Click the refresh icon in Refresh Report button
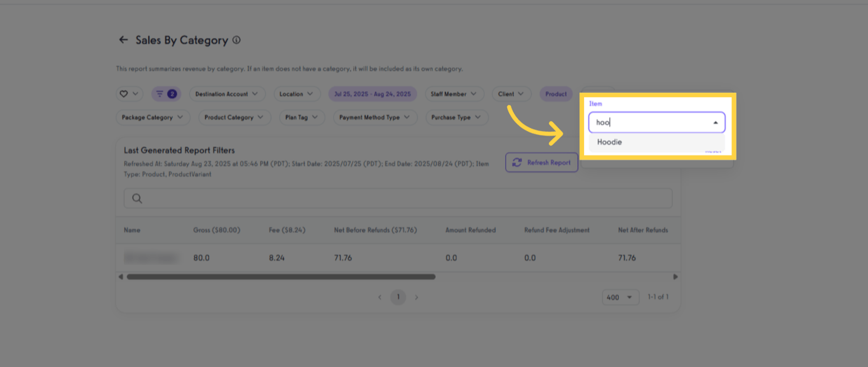Image resolution: width=868 pixels, height=367 pixels. (518, 162)
